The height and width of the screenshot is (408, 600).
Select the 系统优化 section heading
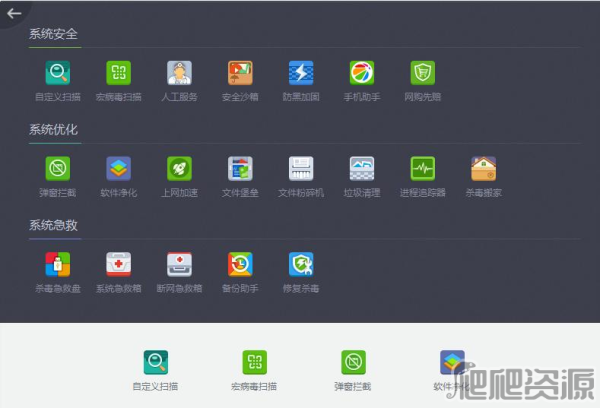(x=54, y=130)
